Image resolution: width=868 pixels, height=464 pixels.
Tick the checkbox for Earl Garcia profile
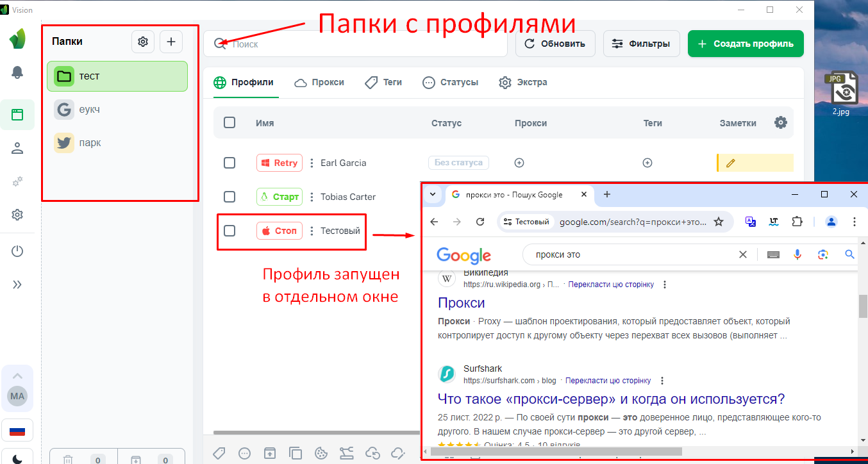click(x=230, y=163)
